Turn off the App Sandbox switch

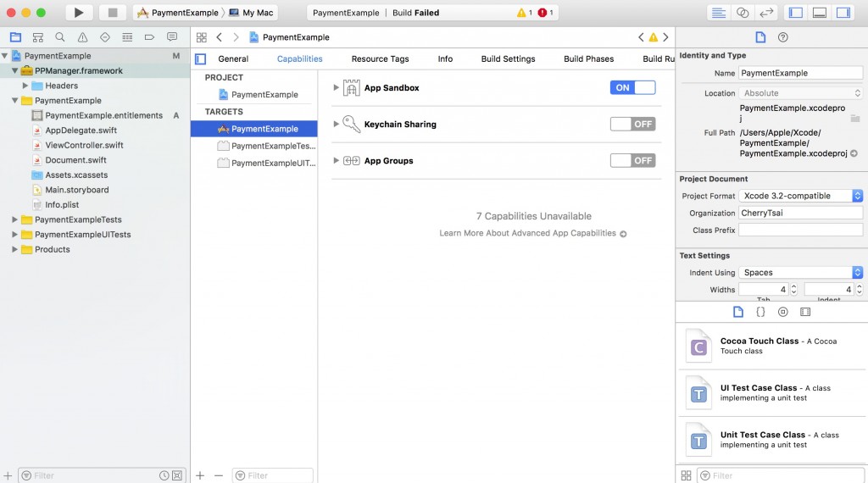pos(632,87)
